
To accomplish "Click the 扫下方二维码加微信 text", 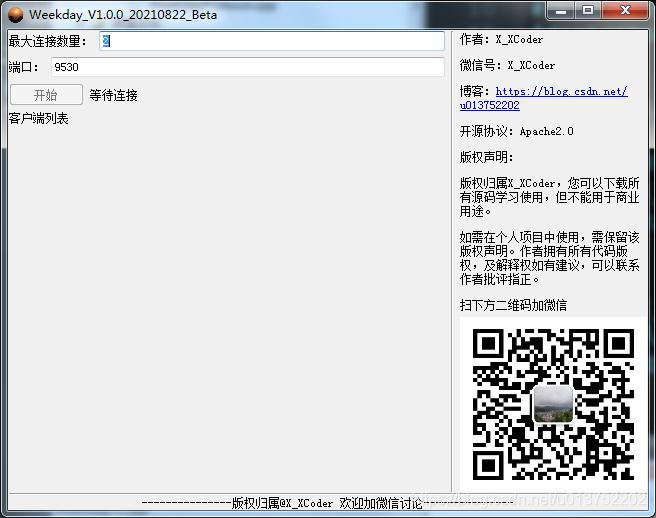I will point(513,305).
